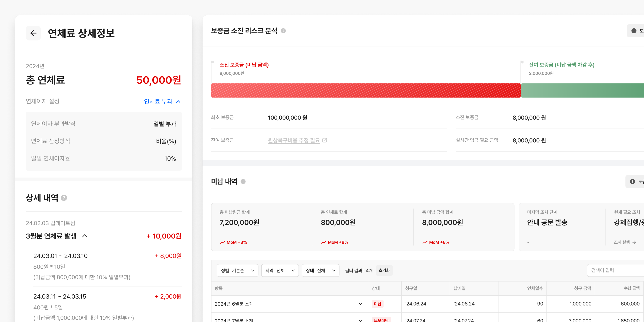Screen dimensions: 644x322
Task: Click 600,000 received amount in June row
Action: [630, 304]
